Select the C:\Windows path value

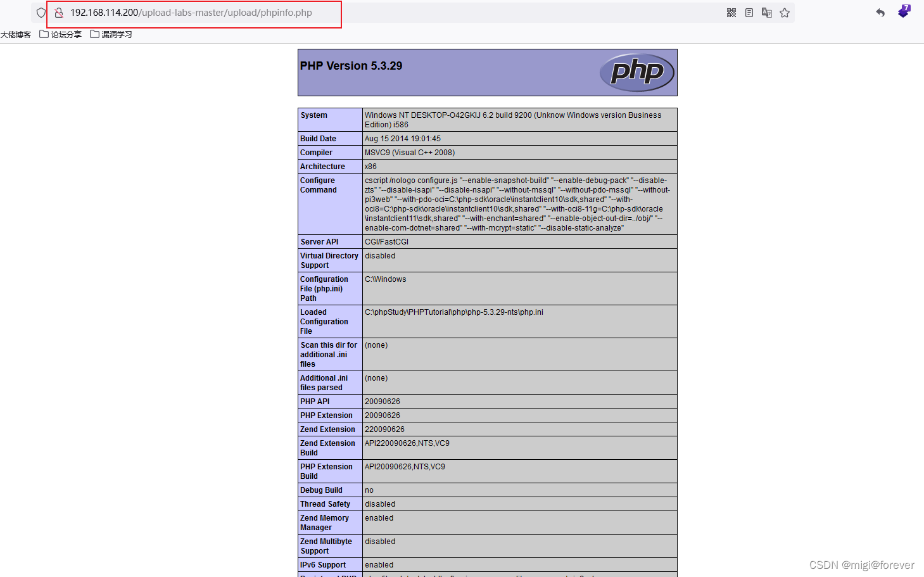click(386, 279)
